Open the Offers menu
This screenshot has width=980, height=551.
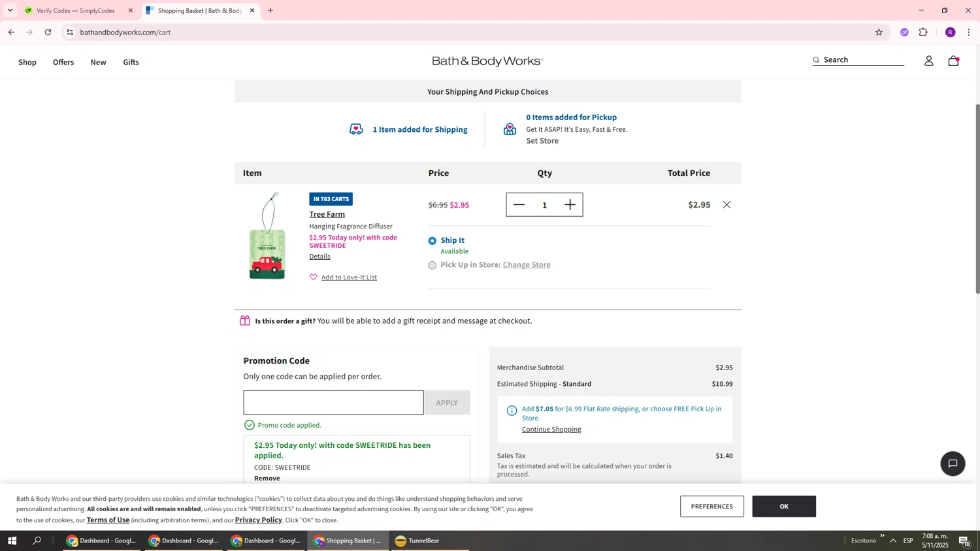[x=63, y=63]
